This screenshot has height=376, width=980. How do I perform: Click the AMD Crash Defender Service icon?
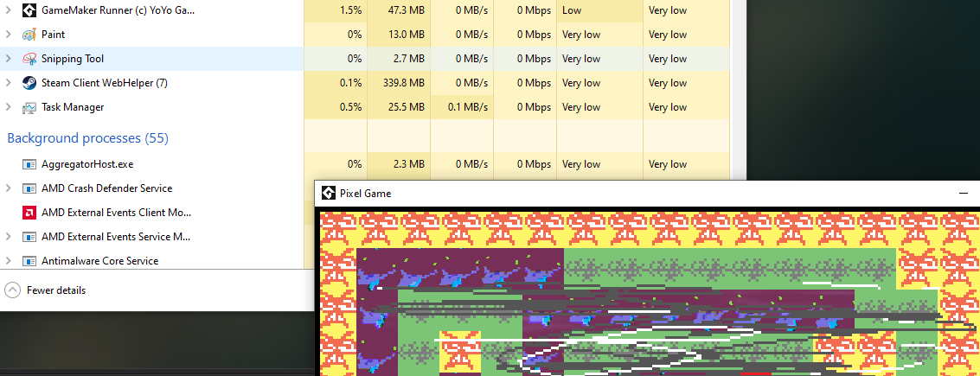point(29,188)
